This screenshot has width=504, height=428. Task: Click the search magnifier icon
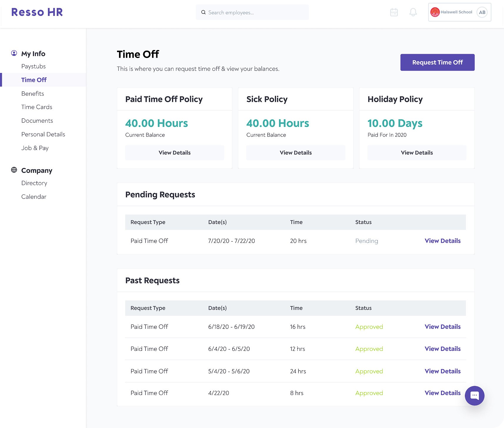203,12
